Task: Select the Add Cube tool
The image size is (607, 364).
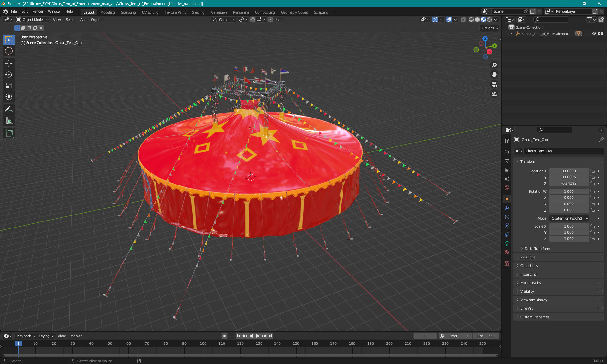Action: click(x=9, y=133)
